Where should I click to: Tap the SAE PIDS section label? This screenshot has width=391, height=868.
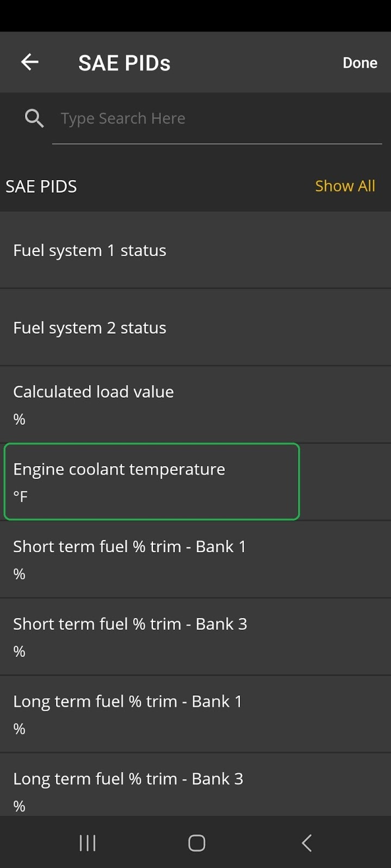pos(41,186)
